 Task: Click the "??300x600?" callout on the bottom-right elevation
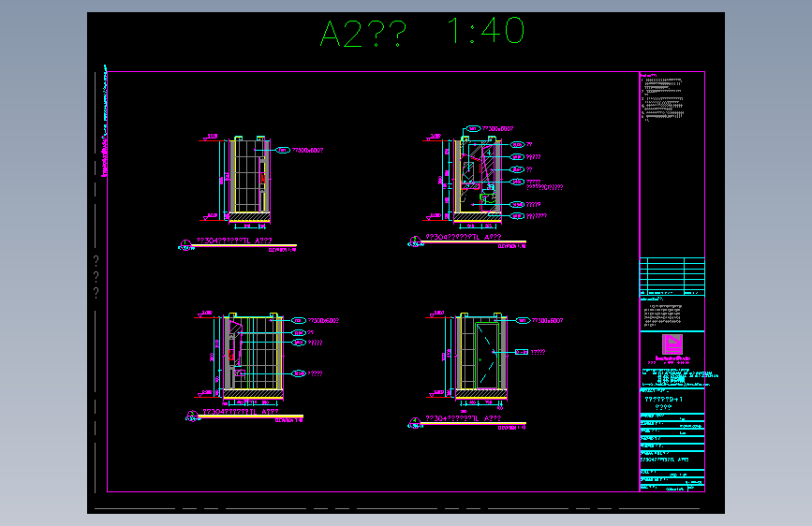pos(547,320)
